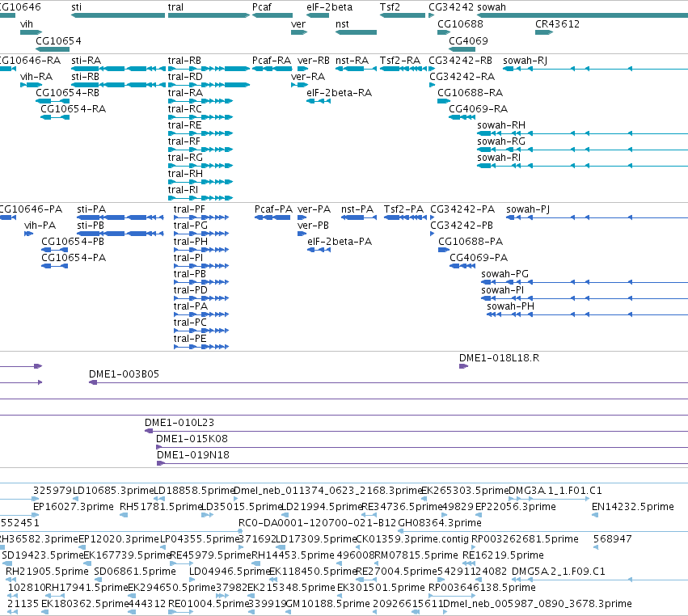Screen dimensions: 688x616
Task: Select EST SD06861.5prime
Action: (x=97, y=580)
